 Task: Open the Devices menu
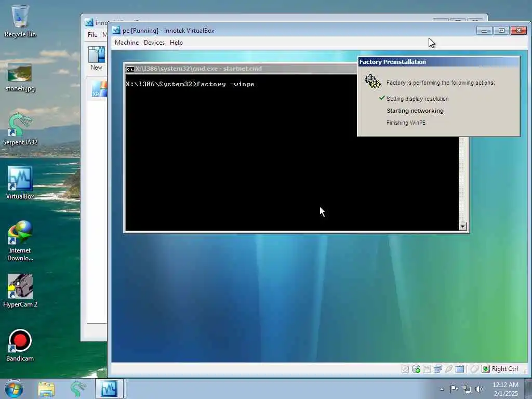click(x=154, y=43)
